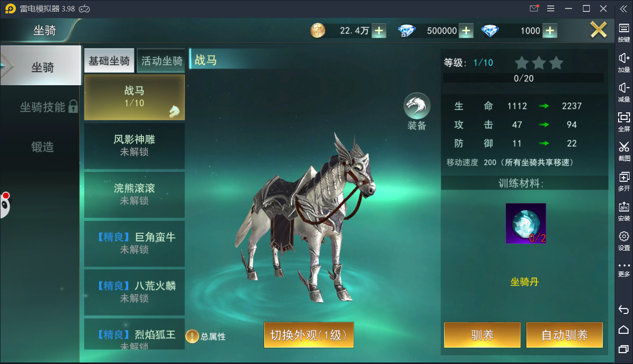Select 基础坐骑 tab
Screen dimensions: 633x364
109,61
